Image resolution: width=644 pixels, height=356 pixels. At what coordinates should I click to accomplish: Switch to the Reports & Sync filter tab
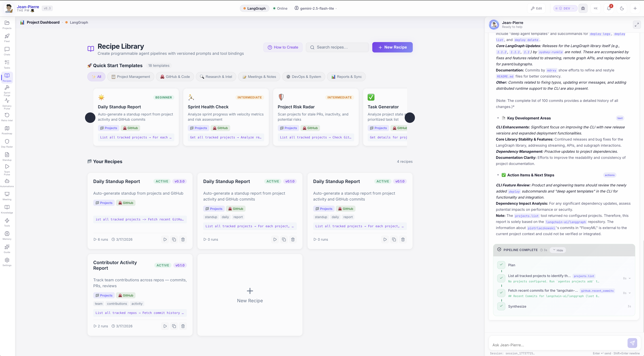click(x=346, y=76)
